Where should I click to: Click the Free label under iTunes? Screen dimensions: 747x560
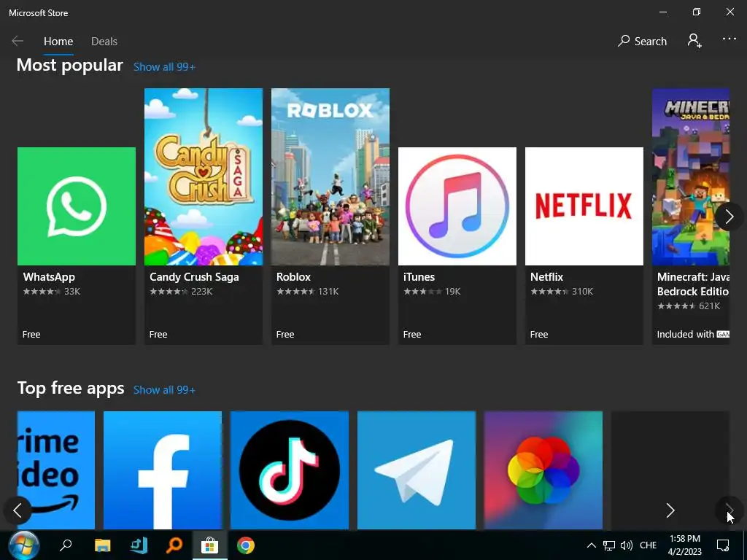click(412, 334)
